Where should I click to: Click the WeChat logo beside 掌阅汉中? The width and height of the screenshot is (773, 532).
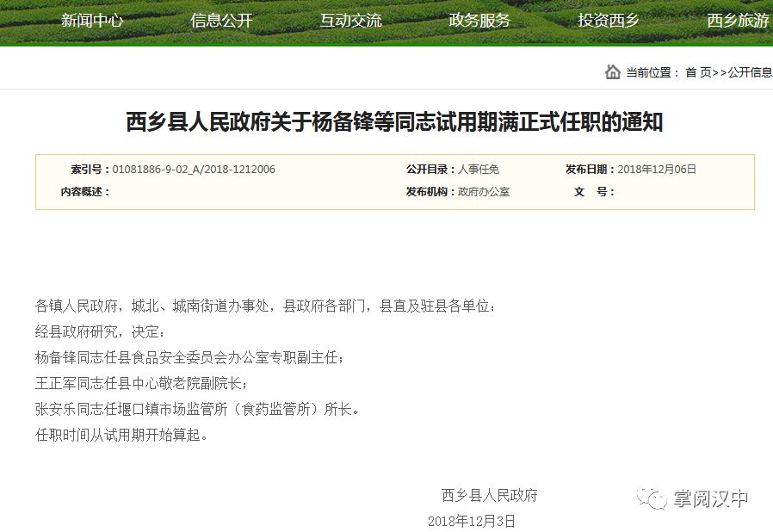652,498
